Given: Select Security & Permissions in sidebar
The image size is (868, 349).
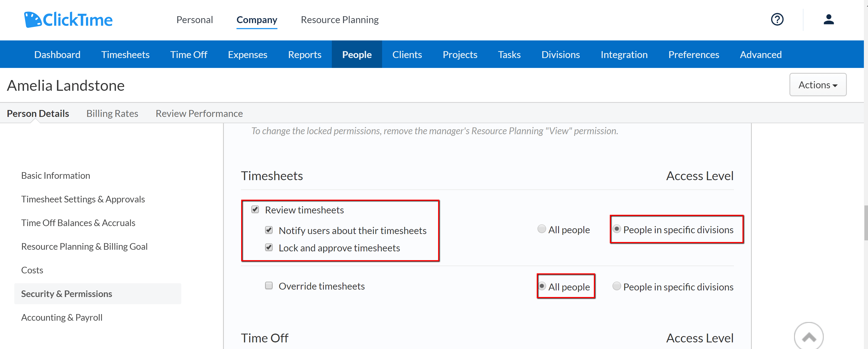Looking at the screenshot, I should tap(98, 294).
